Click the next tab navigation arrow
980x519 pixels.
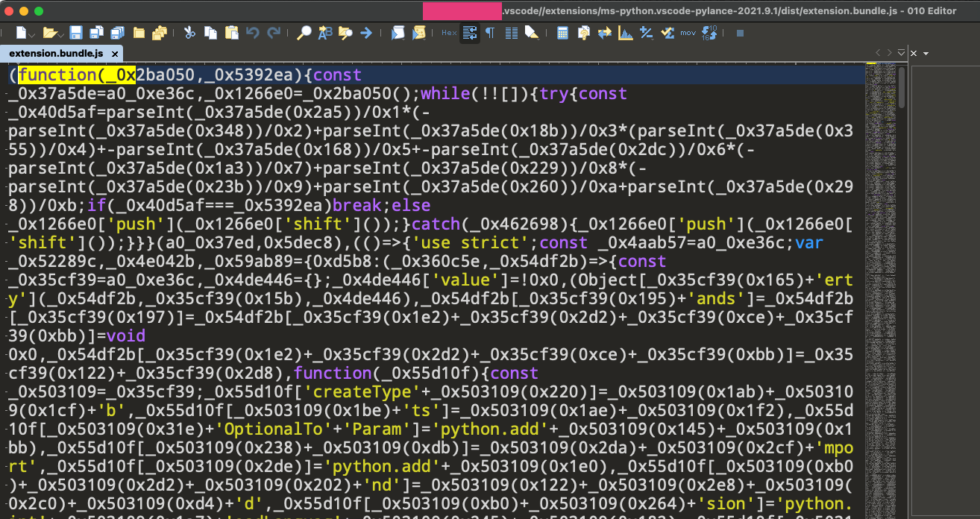889,53
